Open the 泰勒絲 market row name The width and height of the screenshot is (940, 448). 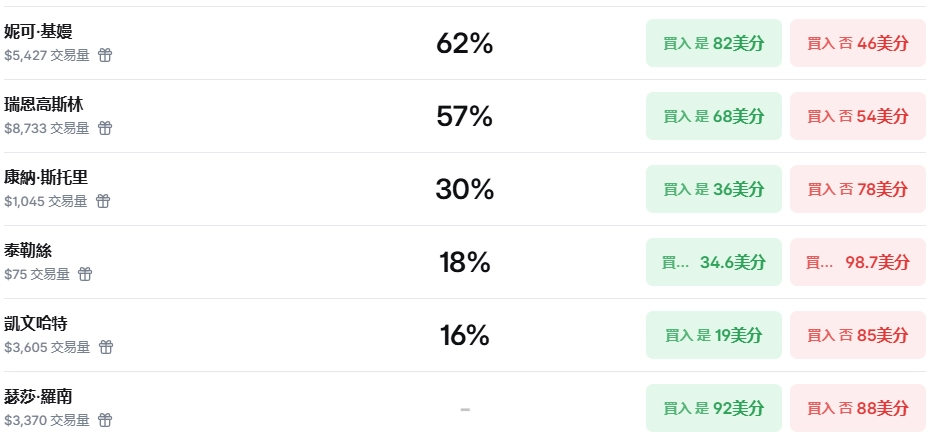[28, 251]
